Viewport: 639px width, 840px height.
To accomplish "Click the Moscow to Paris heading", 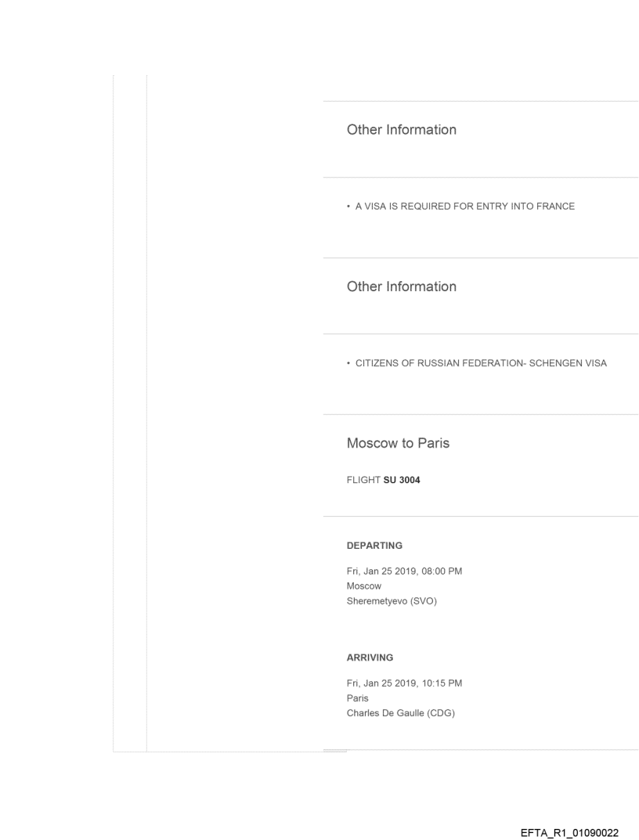I will click(398, 443).
